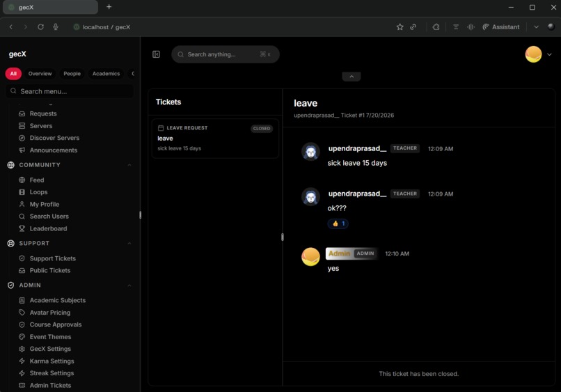561x392 pixels.
Task: Click the gecX logo title
Action: tap(17, 54)
